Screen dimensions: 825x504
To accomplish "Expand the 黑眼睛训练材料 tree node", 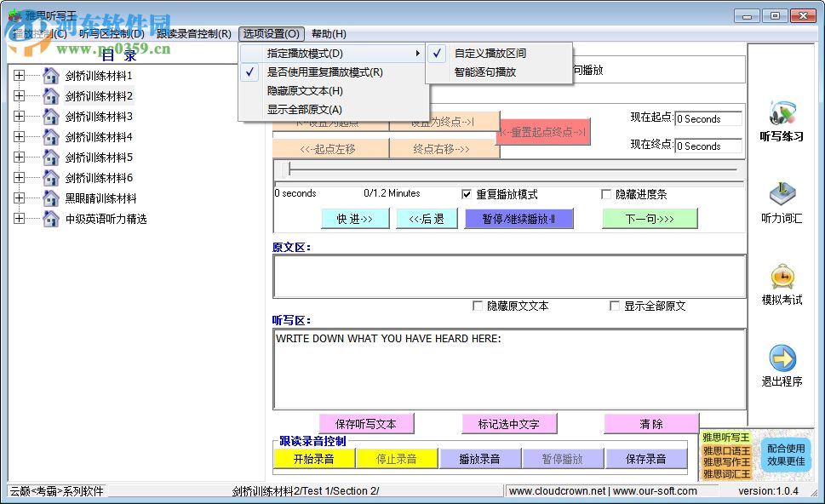I will point(19,198).
